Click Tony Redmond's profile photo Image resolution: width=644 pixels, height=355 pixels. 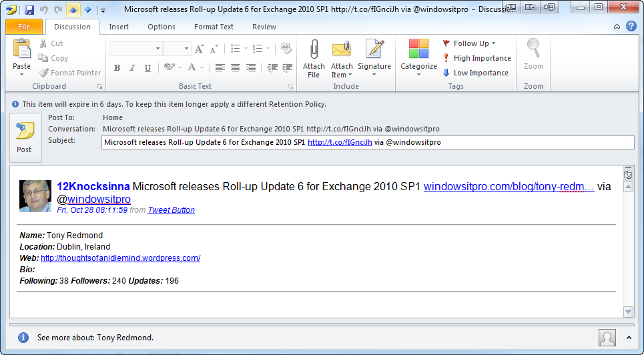point(35,196)
